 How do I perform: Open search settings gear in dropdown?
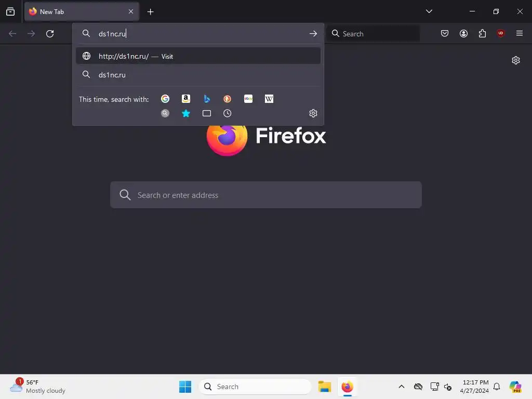[x=313, y=113]
